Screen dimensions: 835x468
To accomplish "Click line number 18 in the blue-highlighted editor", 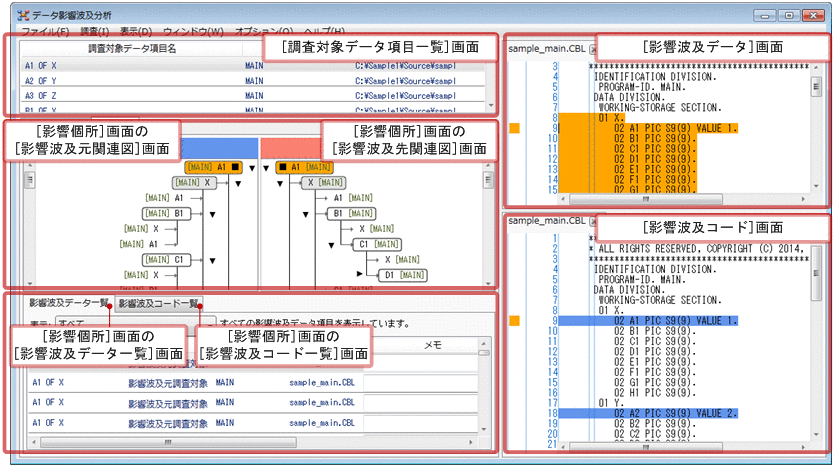I will [552, 414].
